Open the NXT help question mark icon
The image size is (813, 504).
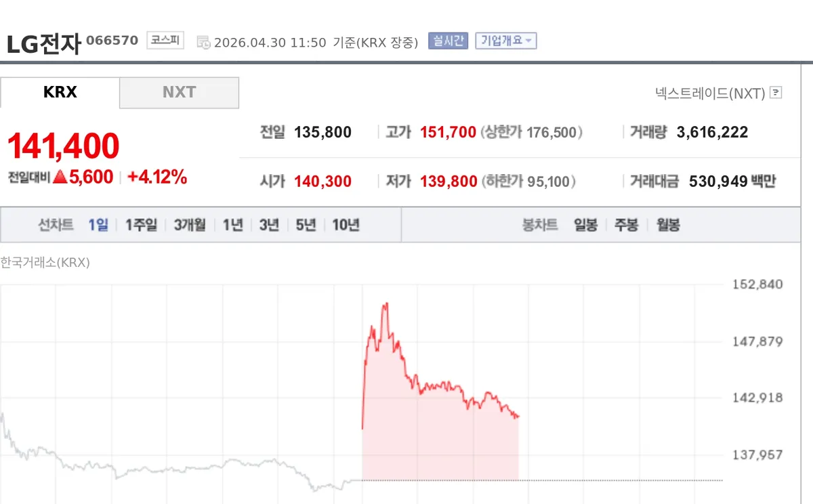pyautogui.click(x=775, y=92)
